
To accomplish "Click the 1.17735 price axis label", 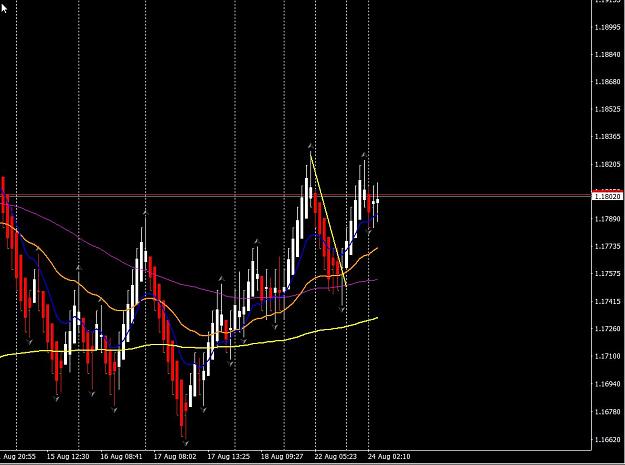I will (607, 247).
